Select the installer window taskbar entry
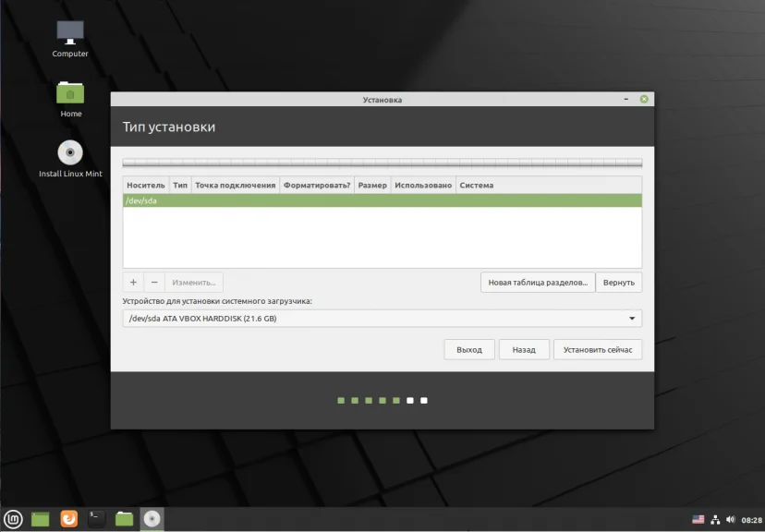The width and height of the screenshot is (765, 532). click(x=152, y=519)
